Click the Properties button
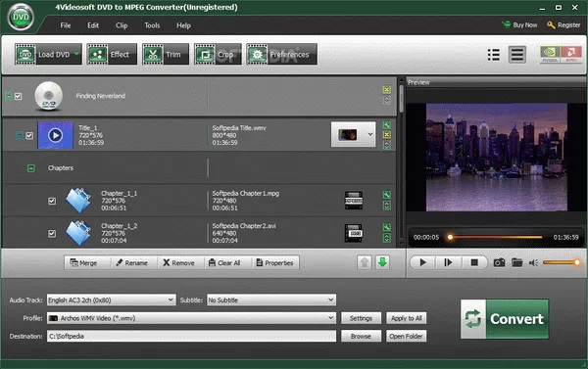Viewport: 588px width, 369px height. tap(274, 263)
